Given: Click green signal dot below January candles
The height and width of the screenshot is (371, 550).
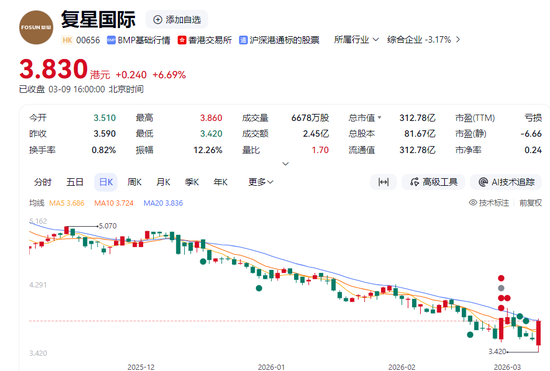Looking at the screenshot, I should click(259, 288).
